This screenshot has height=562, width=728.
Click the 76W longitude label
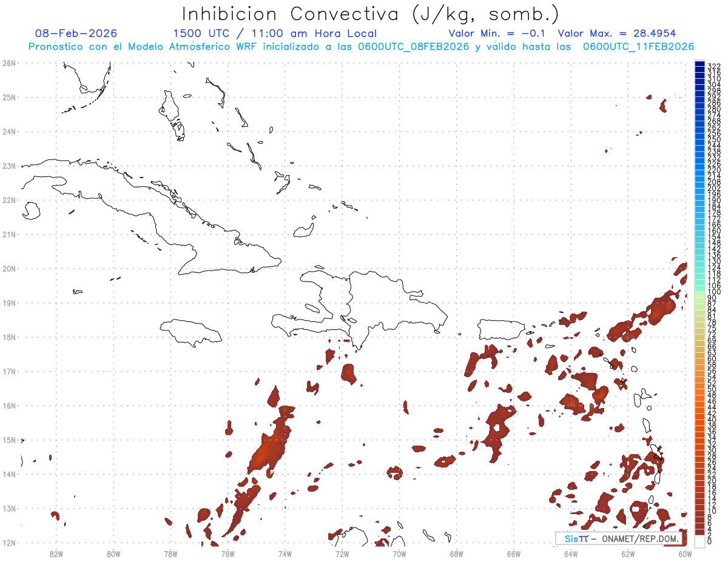227,554
